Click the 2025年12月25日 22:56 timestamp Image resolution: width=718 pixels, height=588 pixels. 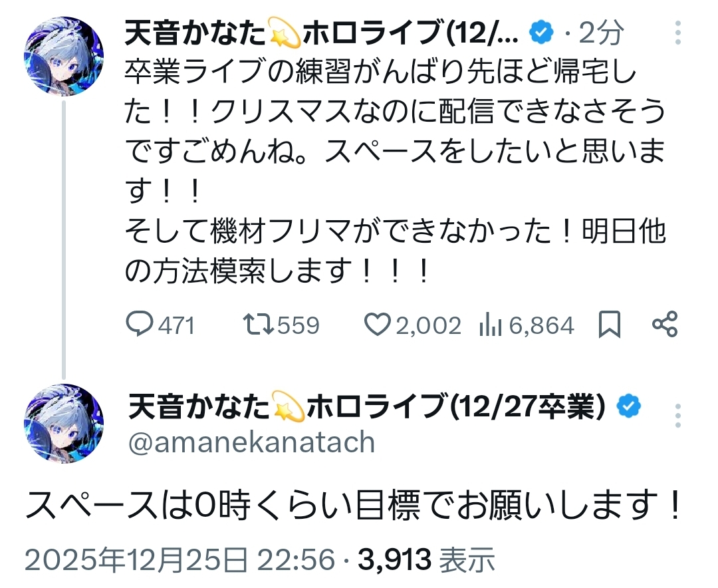[179, 561]
